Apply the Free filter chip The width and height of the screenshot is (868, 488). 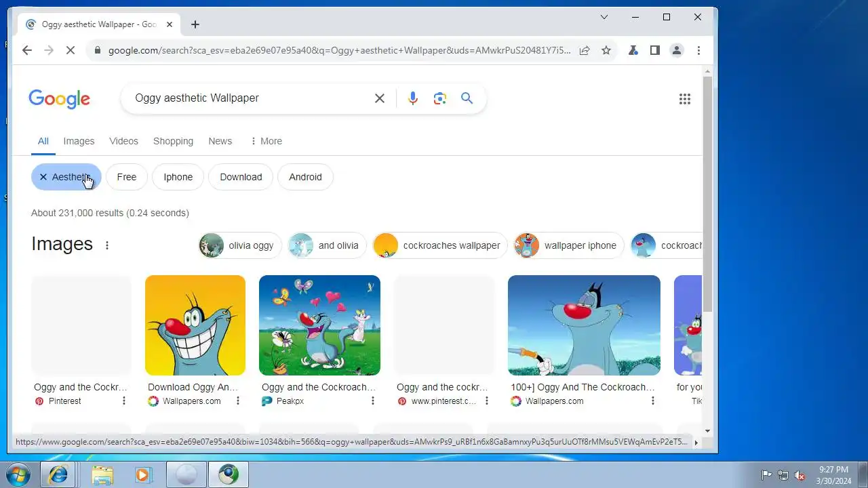pos(127,177)
